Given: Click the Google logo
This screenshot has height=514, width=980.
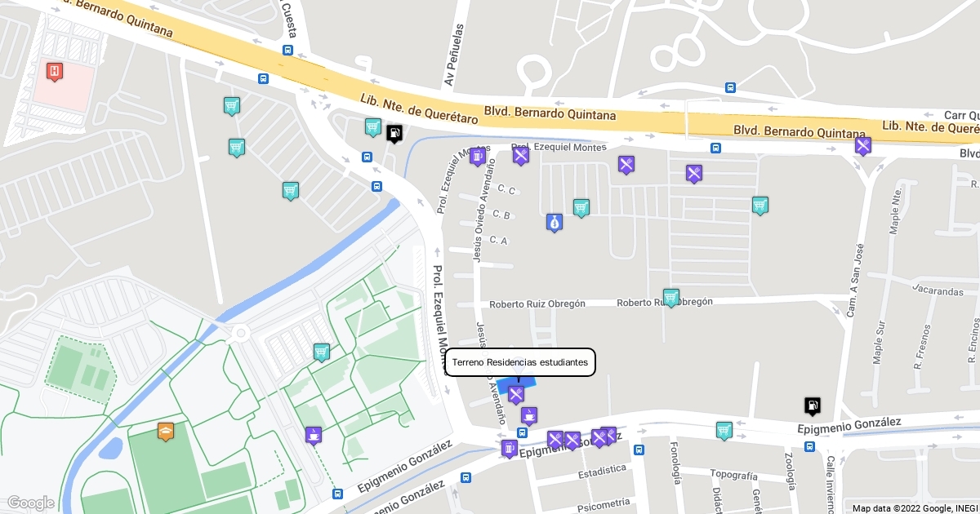Looking at the screenshot, I should [x=31, y=503].
